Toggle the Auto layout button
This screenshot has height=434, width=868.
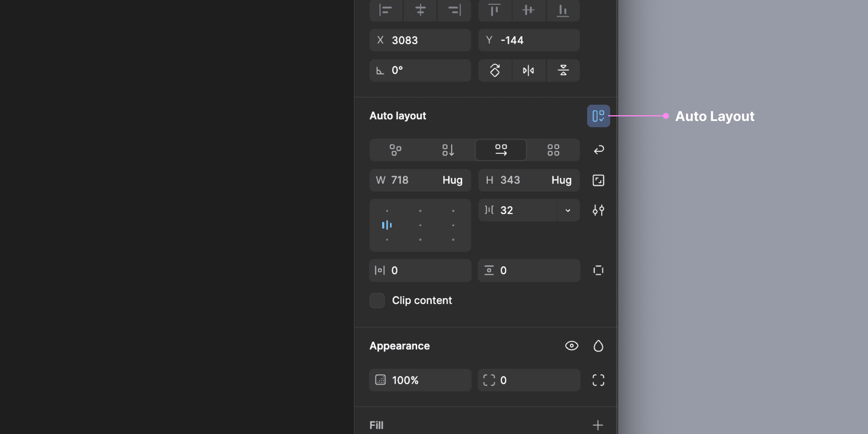[598, 116]
